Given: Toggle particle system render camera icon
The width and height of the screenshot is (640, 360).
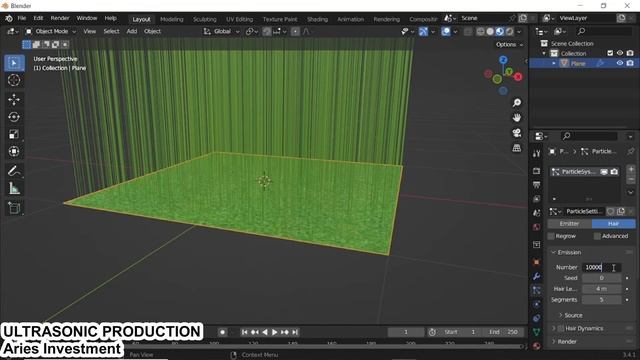Looking at the screenshot, I should click(614, 172).
